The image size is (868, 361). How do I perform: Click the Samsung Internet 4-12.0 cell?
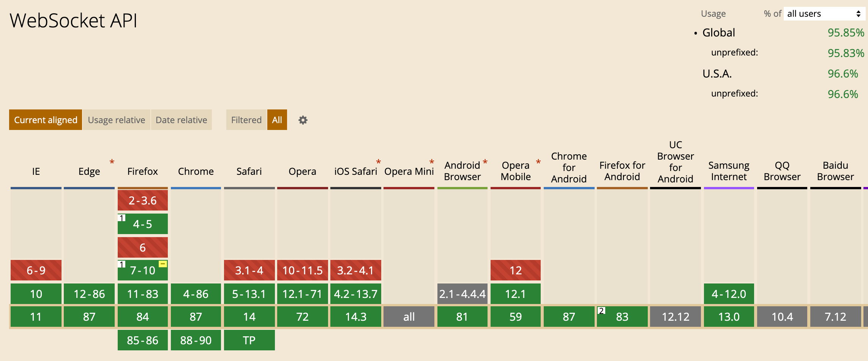729,294
